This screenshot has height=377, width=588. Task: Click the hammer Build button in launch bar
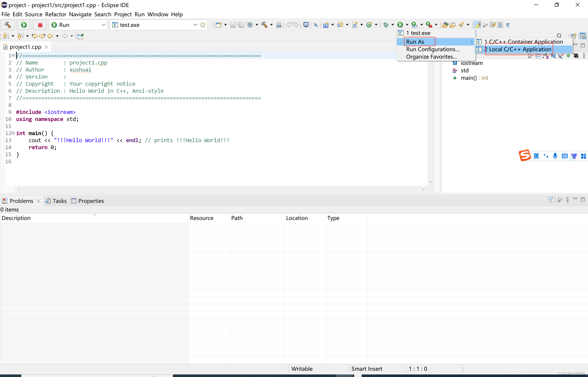click(x=8, y=25)
